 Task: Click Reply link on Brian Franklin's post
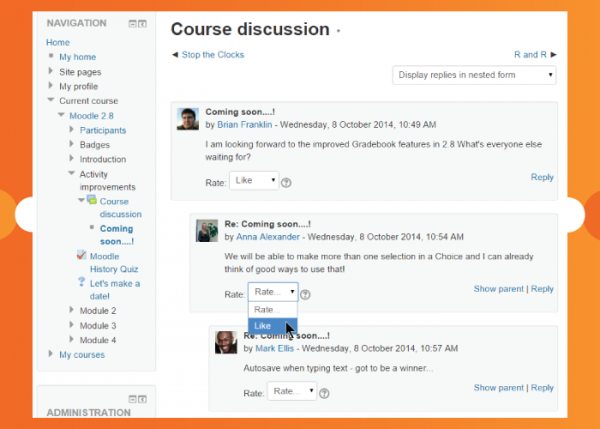pyautogui.click(x=542, y=177)
